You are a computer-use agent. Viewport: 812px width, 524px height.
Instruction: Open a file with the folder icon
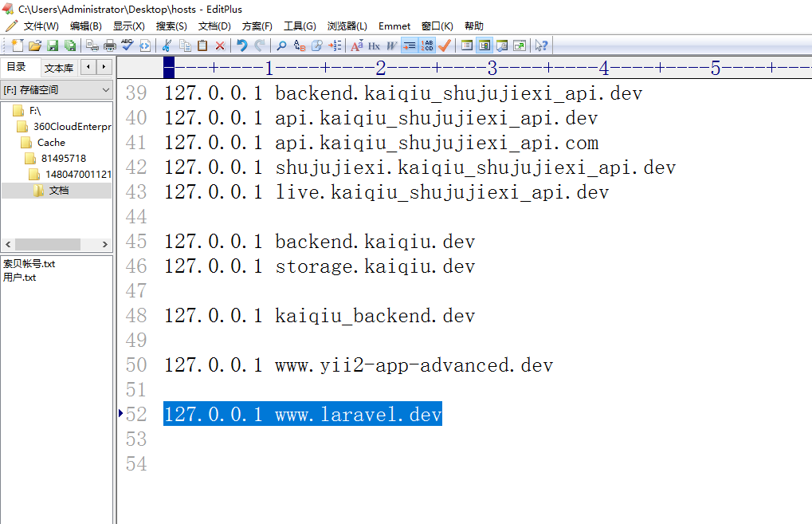(x=35, y=45)
